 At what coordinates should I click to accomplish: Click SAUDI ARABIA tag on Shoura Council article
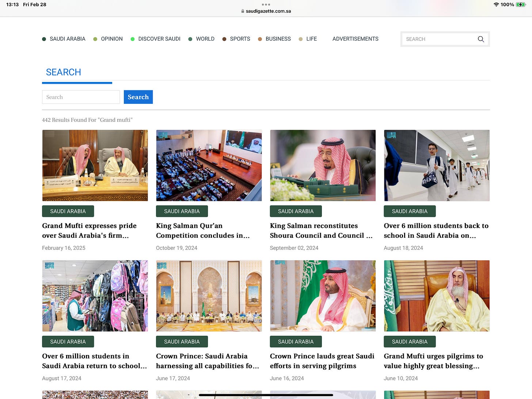click(x=296, y=211)
